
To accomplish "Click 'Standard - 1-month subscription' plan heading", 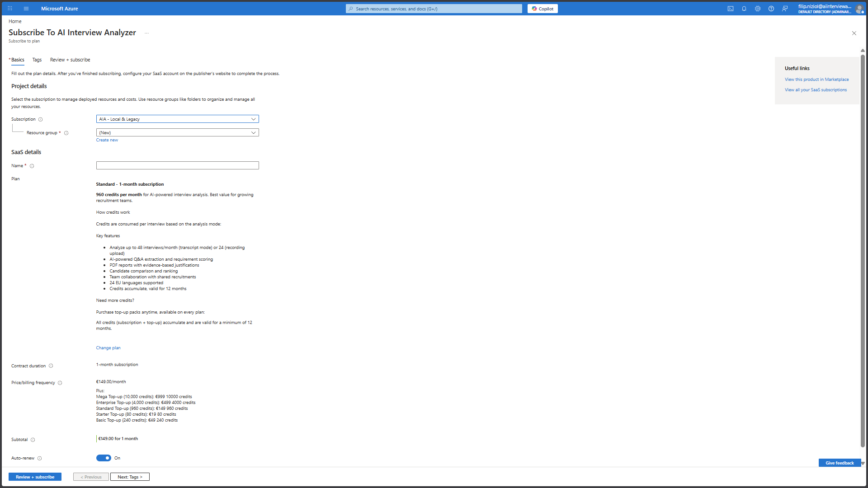I will 130,184.
